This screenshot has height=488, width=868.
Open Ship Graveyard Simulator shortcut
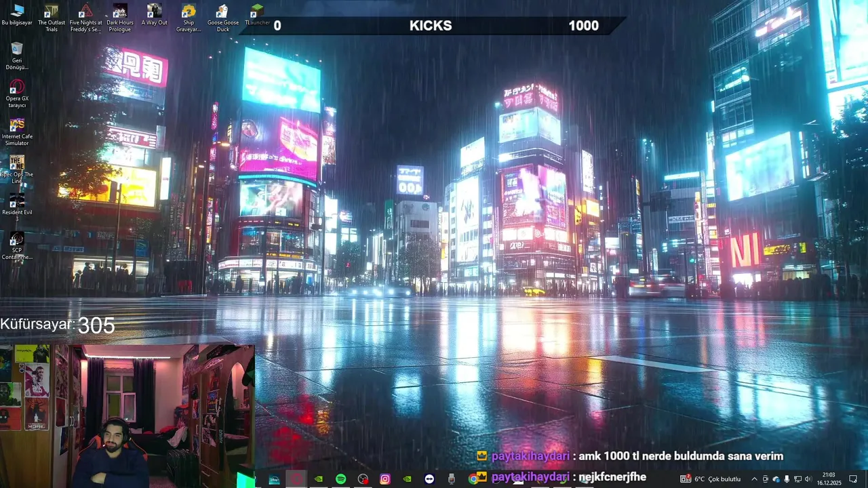coord(189,18)
